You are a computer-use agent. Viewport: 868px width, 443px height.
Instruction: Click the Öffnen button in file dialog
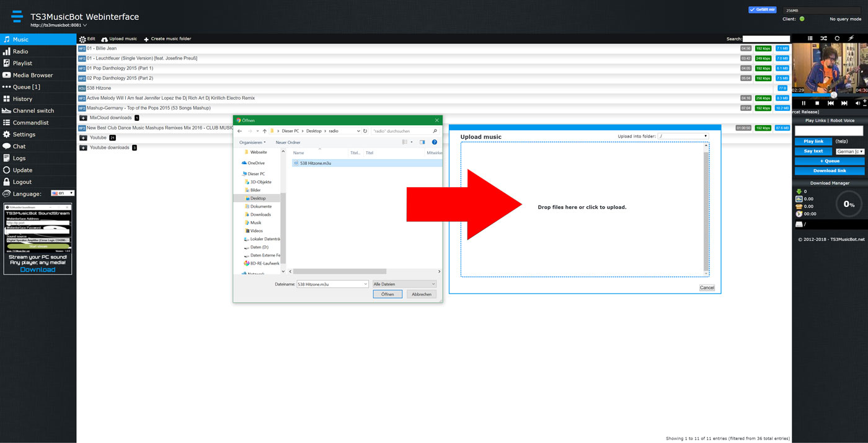(387, 294)
